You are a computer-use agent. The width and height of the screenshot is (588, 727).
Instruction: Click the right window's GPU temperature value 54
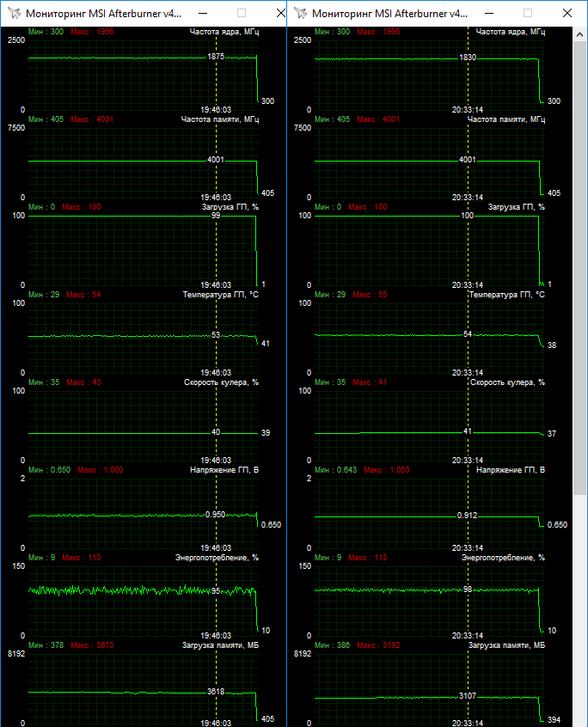point(468,333)
